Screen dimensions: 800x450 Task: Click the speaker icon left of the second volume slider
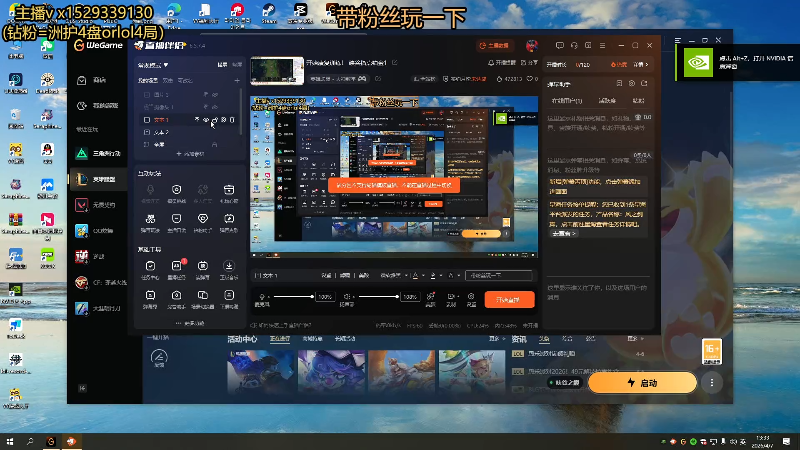coord(346,296)
